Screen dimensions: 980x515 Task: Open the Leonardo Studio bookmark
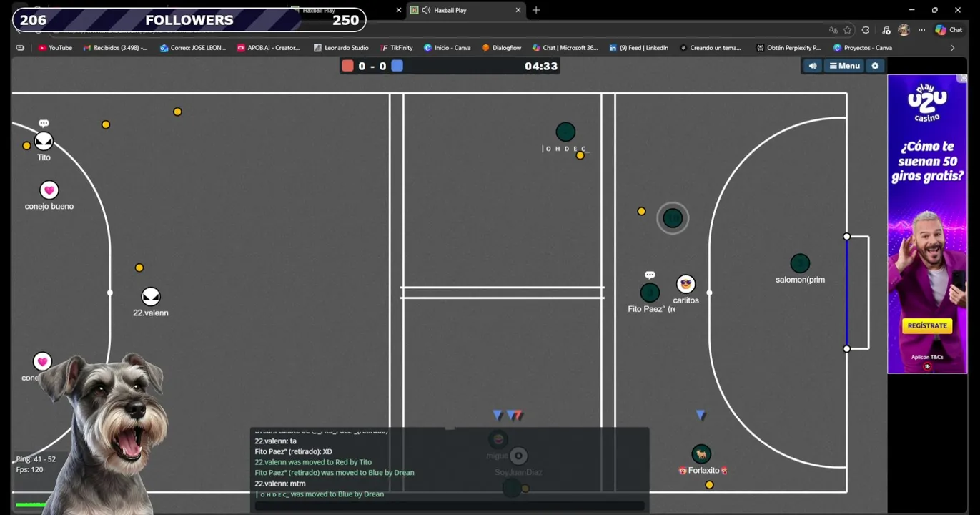[341, 48]
